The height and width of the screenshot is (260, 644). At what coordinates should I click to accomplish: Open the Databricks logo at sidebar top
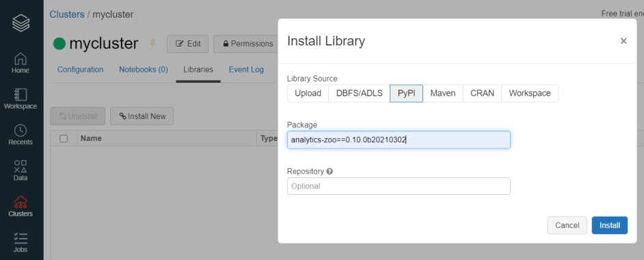pyautogui.click(x=21, y=23)
